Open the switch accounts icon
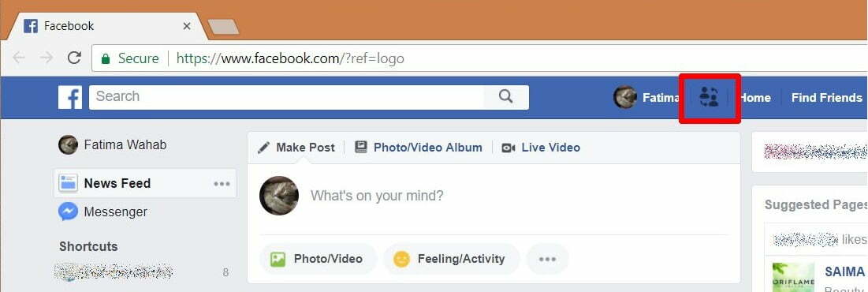The height and width of the screenshot is (292, 868). 709,97
